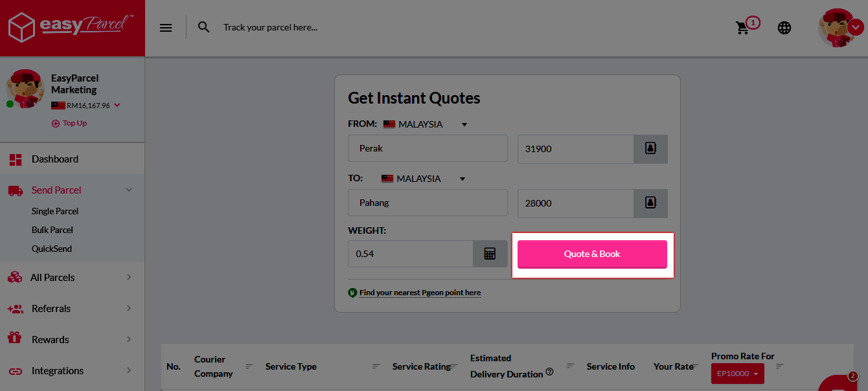Screen dimensions: 868x391
Task: Click the Perak state field
Action: click(428, 148)
